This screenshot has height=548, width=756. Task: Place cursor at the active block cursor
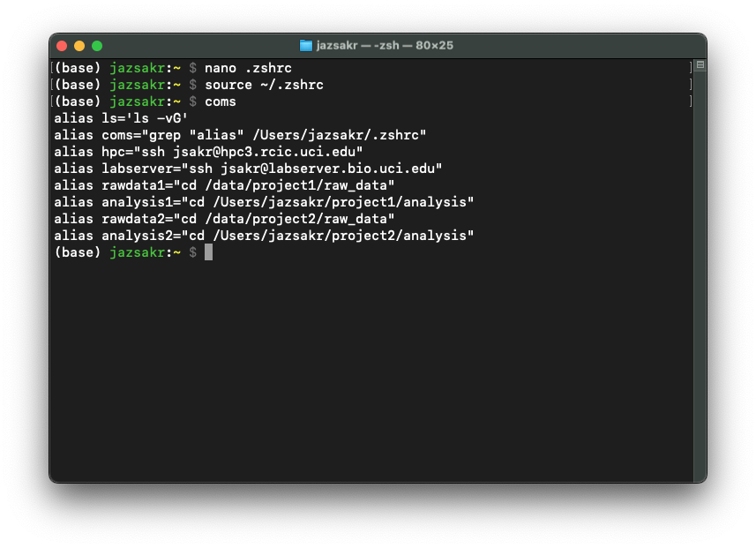point(209,251)
